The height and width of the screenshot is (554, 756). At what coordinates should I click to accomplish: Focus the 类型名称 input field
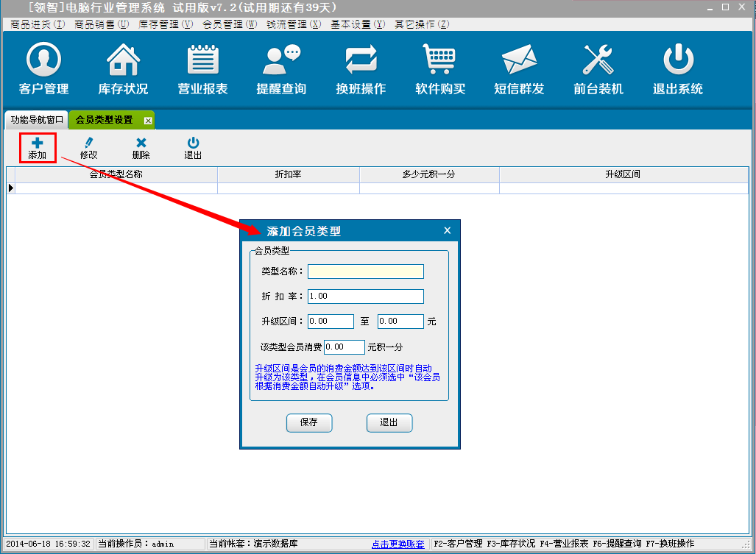[x=366, y=271]
